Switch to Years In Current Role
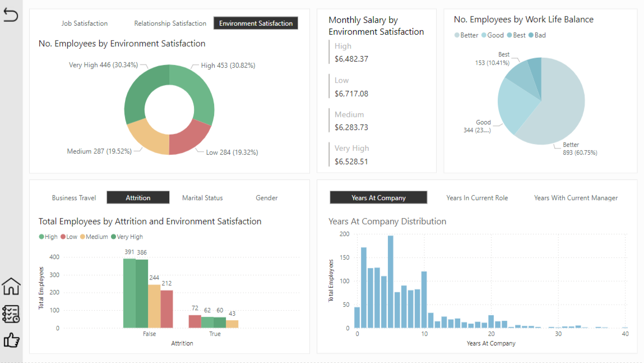 477,198
